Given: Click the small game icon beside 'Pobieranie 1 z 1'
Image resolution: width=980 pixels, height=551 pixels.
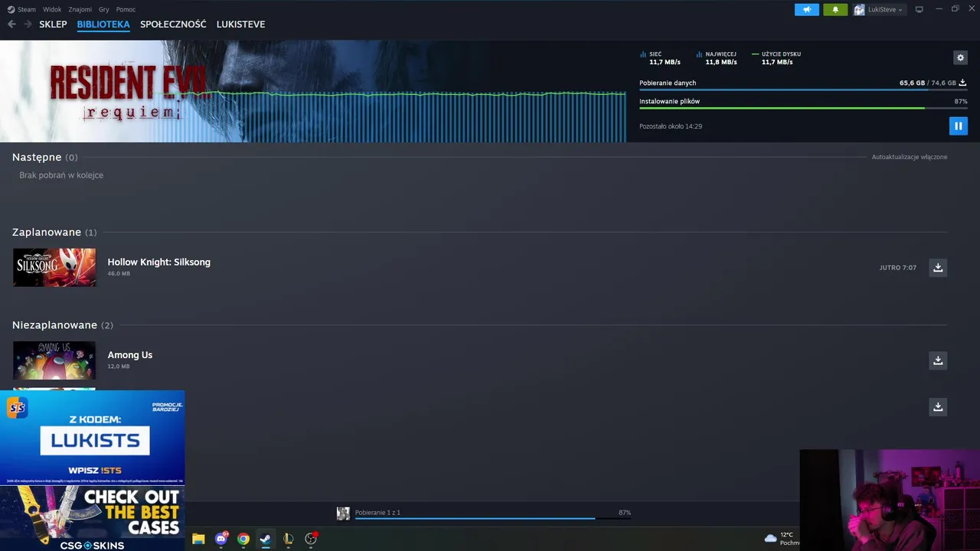Looking at the screenshot, I should point(343,514).
